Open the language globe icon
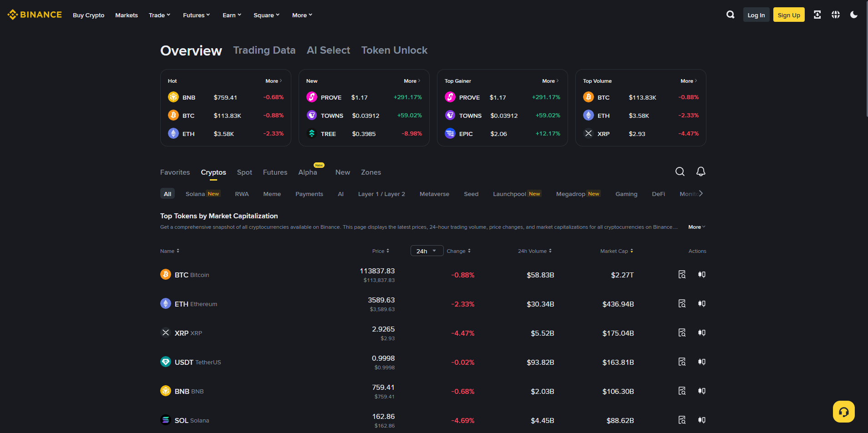 coord(836,15)
